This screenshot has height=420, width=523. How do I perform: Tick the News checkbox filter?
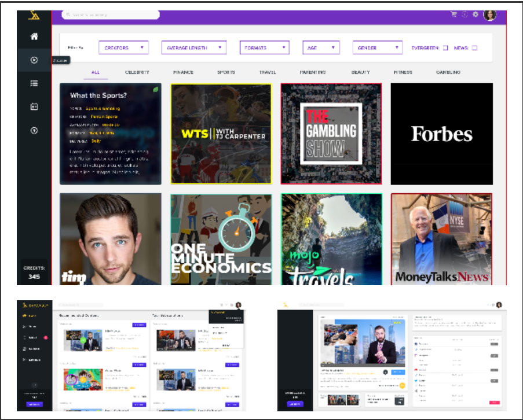tap(474, 48)
